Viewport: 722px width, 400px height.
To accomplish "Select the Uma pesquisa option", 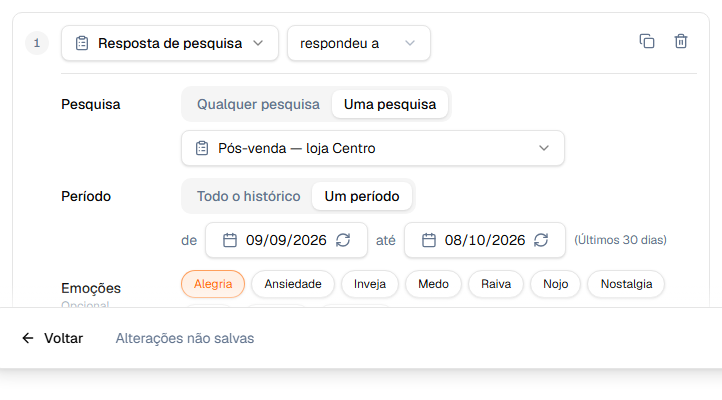I will 390,104.
